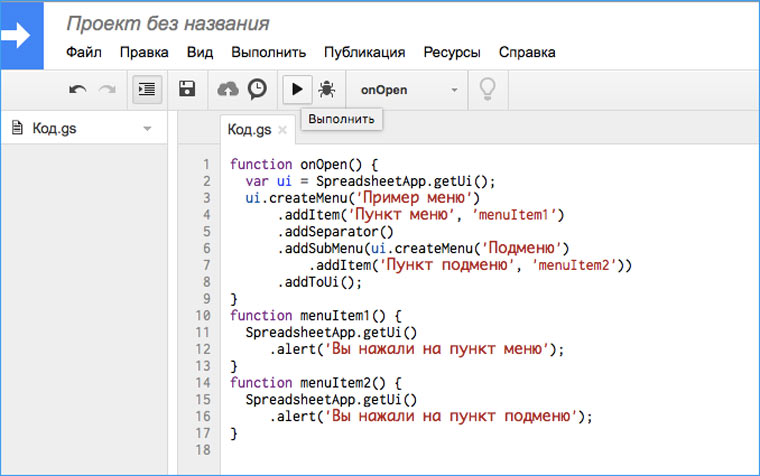Click the blue arrow Apps Script logo

[x=19, y=36]
